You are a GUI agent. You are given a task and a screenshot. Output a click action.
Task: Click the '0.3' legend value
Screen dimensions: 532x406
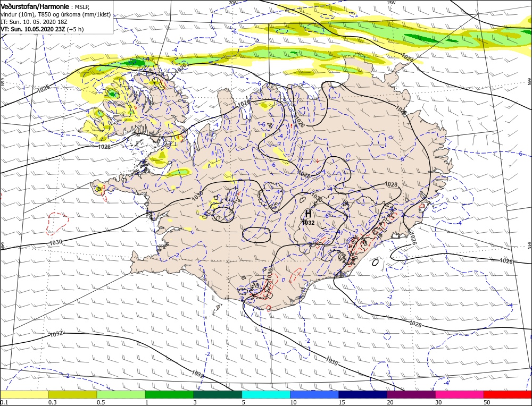point(52,402)
